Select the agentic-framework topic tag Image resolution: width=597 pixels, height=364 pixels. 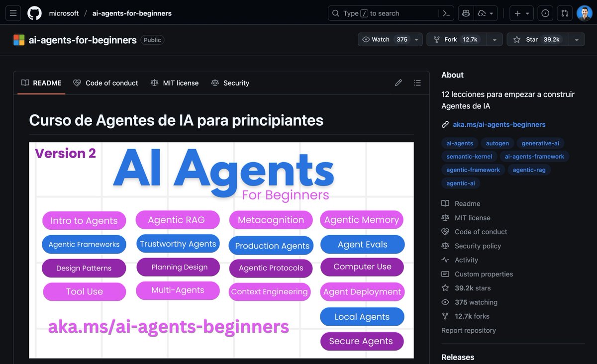point(473,170)
